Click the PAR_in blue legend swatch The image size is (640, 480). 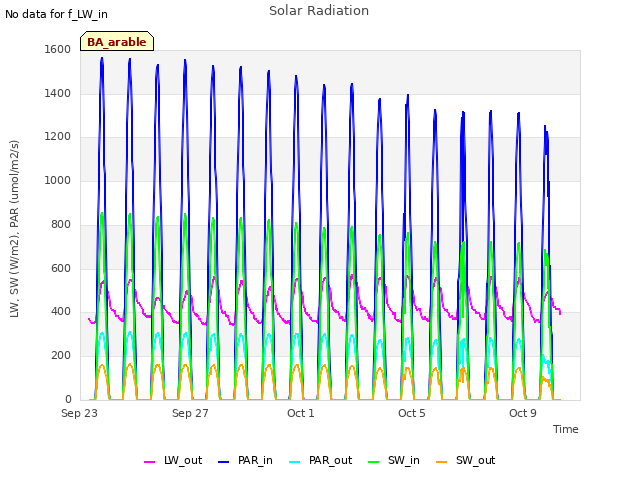click(x=223, y=462)
